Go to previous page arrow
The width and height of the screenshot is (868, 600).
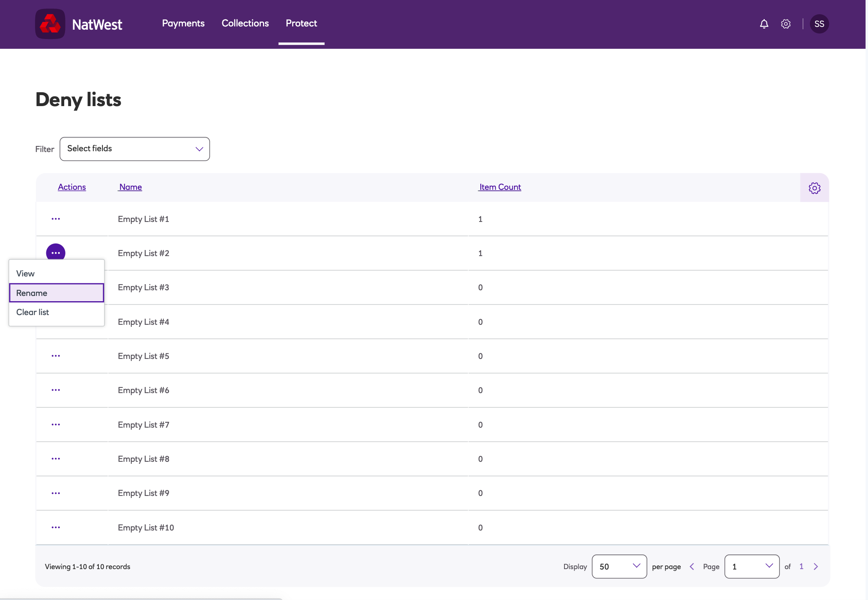(692, 567)
